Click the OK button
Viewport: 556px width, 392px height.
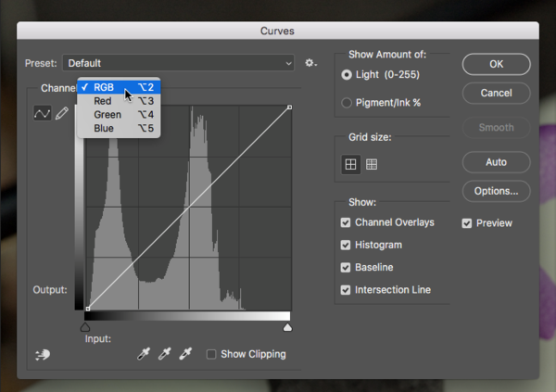[x=496, y=64]
